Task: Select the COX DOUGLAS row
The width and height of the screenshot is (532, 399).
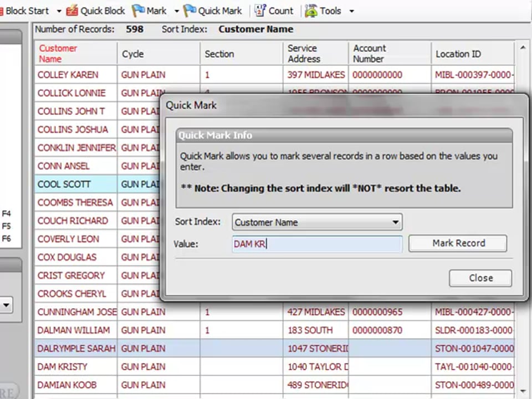Action: tap(97, 257)
